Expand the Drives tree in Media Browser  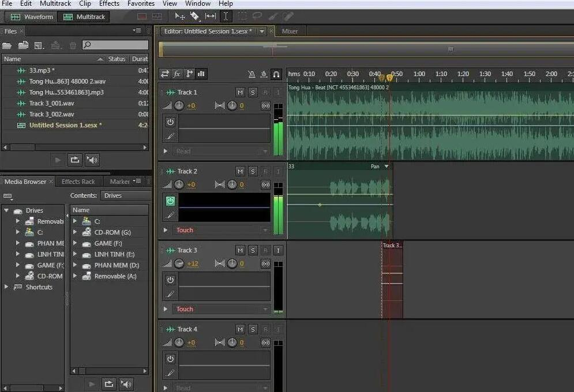click(7, 210)
